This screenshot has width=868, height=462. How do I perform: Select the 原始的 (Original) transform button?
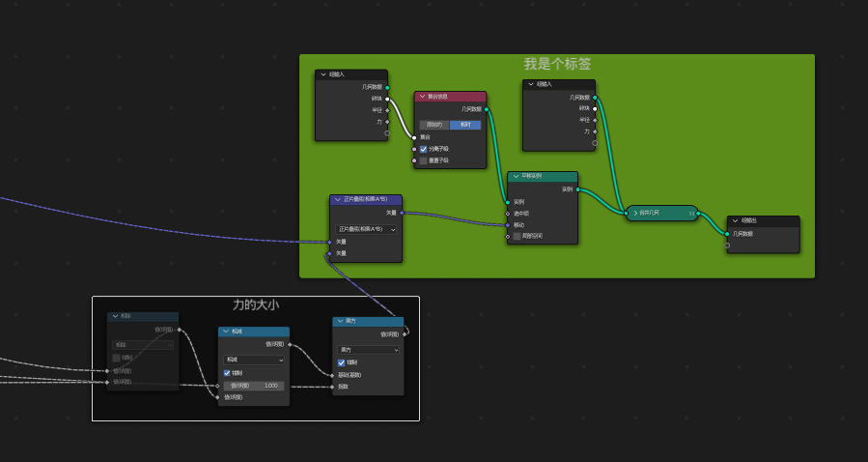434,125
